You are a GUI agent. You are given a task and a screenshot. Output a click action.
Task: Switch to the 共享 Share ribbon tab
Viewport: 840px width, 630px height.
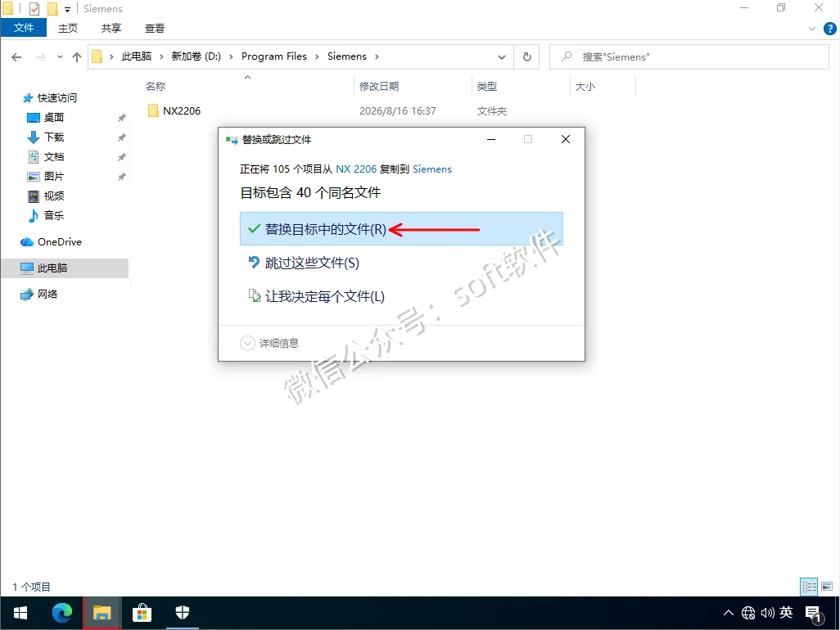coord(111,28)
